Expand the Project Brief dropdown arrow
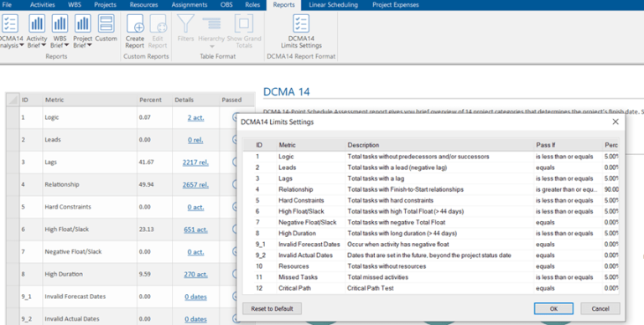644x325 pixels. 89,45
